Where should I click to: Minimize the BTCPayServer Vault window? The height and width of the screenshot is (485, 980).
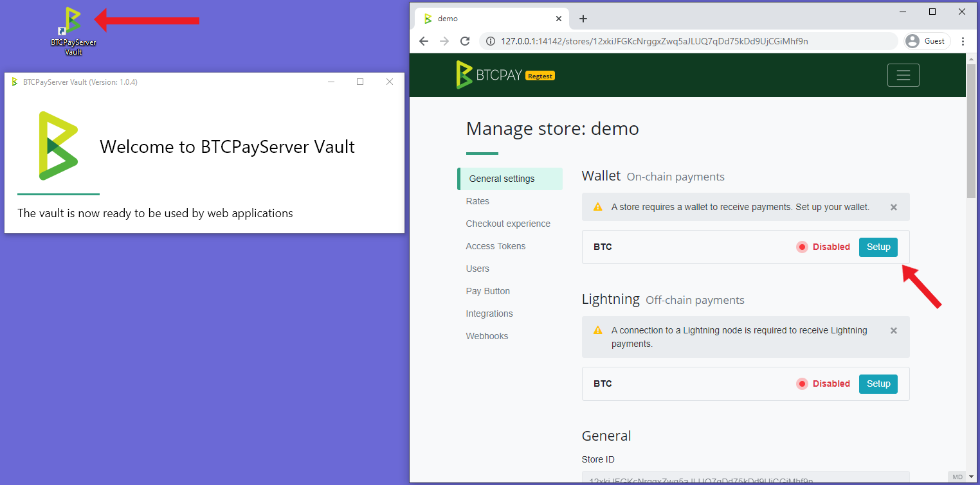pos(331,82)
